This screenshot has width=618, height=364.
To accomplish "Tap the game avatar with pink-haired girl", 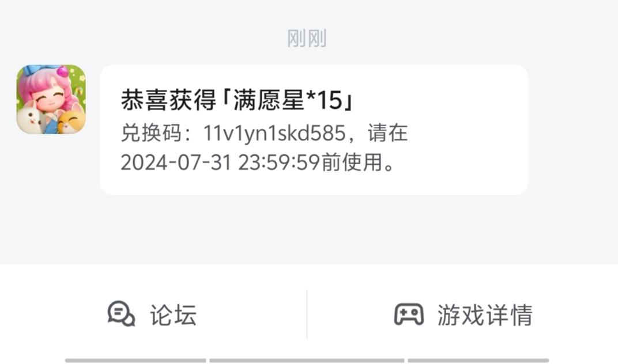I will pos(51,99).
